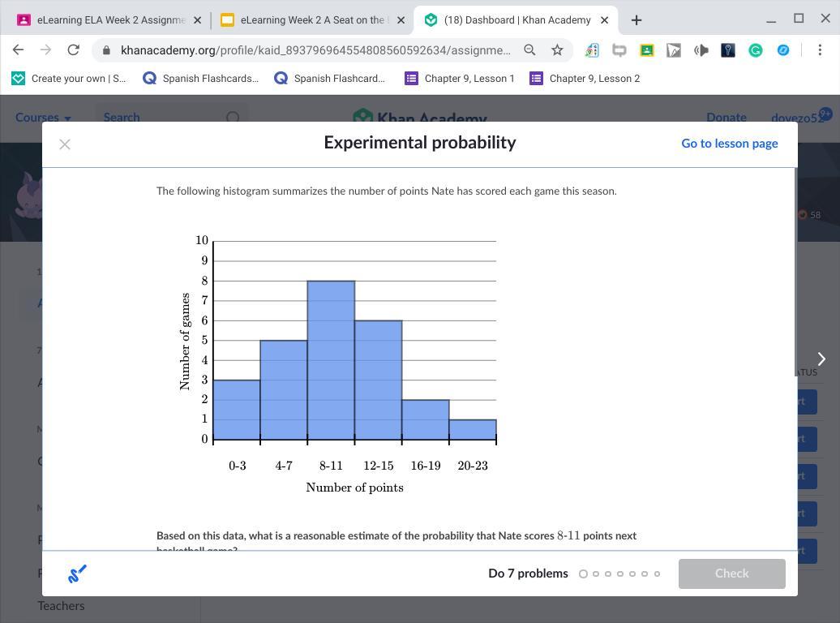840x623 pixels.
Task: Click the blue circular extension icon
Action: 782,50
